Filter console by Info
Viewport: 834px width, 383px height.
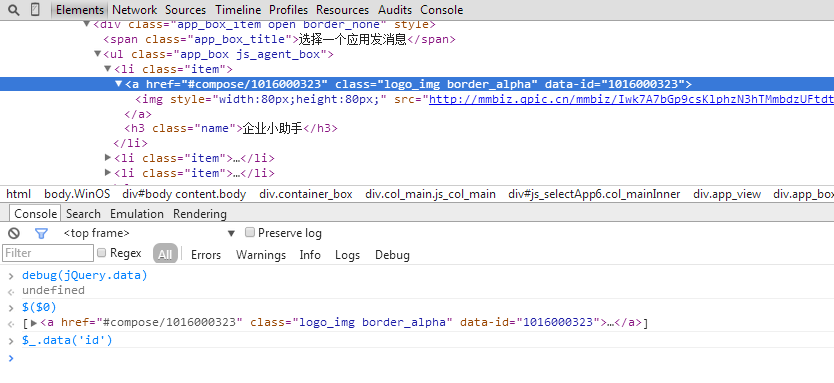pos(310,255)
